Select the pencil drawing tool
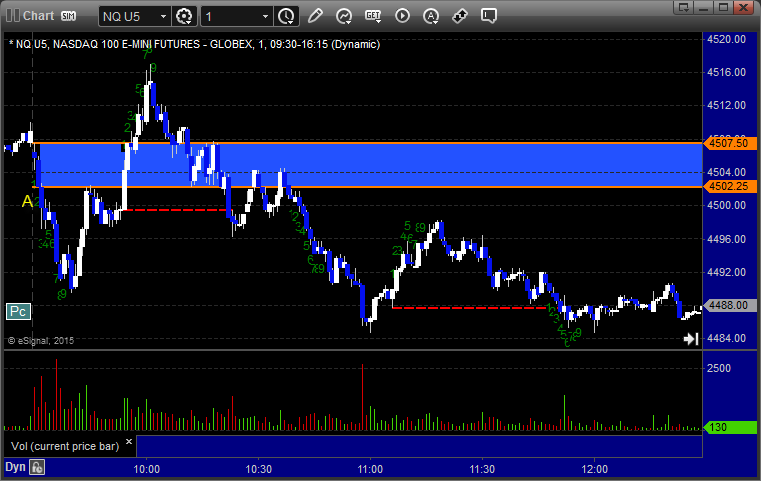 [315, 16]
